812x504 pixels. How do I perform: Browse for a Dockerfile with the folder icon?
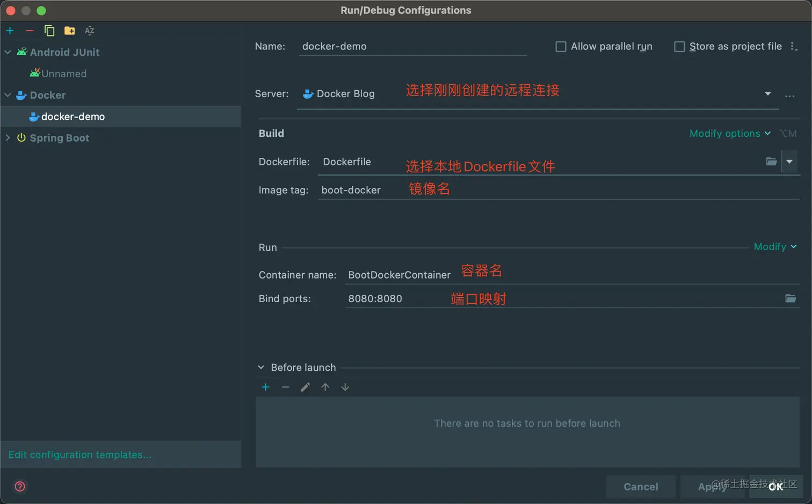point(771,162)
